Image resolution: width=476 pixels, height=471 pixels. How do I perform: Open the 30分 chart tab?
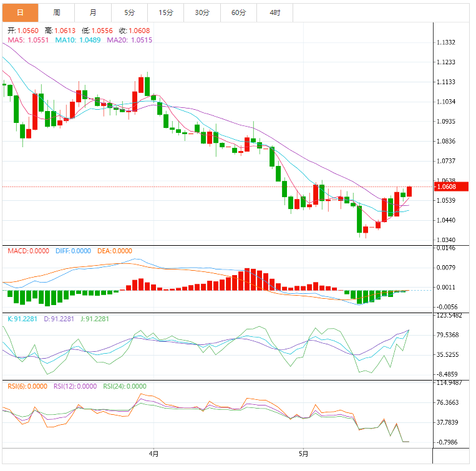pos(202,12)
